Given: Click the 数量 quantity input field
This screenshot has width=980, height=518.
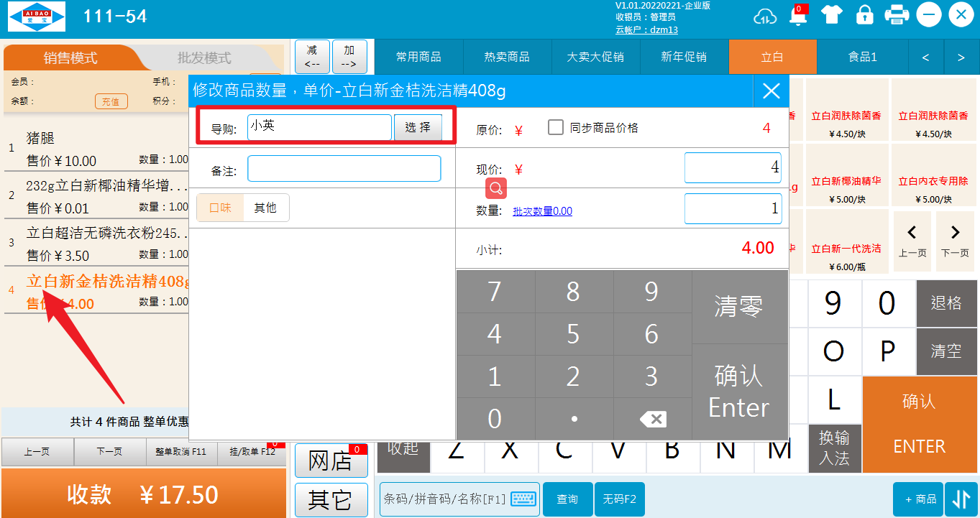Looking at the screenshot, I should coord(733,209).
